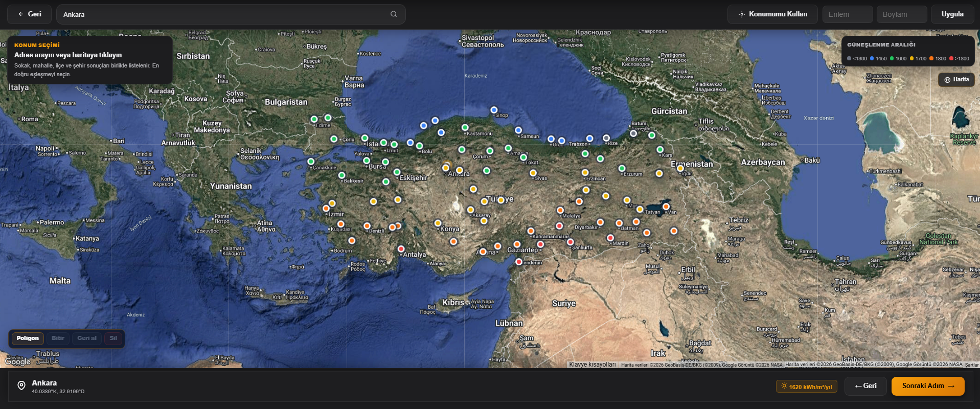Select the orange marker at Van
This screenshot has height=409, width=980.
pyautogui.click(x=666, y=207)
